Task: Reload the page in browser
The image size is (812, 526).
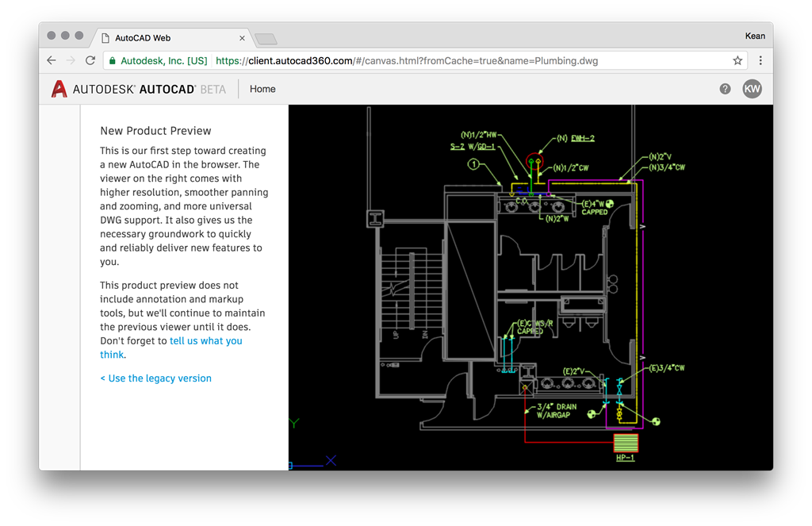Action: pos(90,60)
